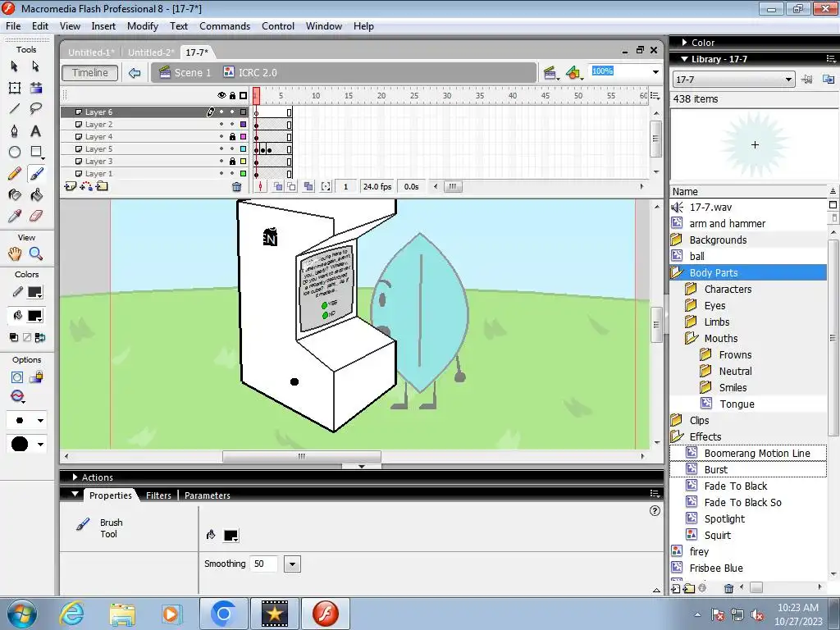Select the Pen tool

click(15, 130)
